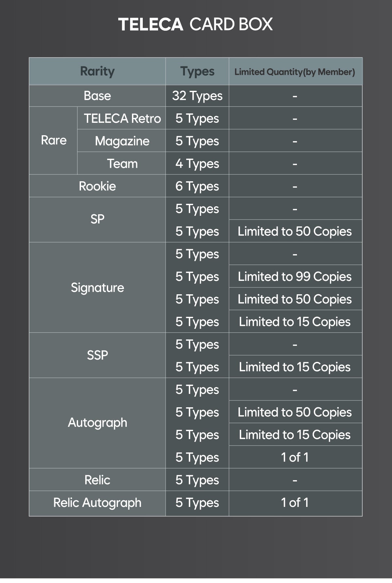Click the Limited Quantity(by Member) header
Screen dimensions: 392x583
296,72
